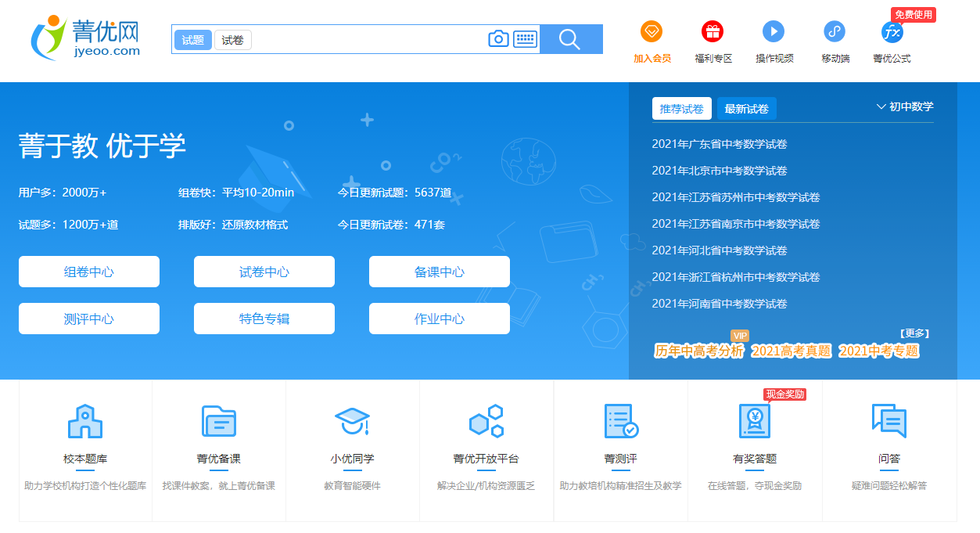Open the 移动端 mobile app icon
Viewport: 980px width, 533px height.
click(834, 32)
